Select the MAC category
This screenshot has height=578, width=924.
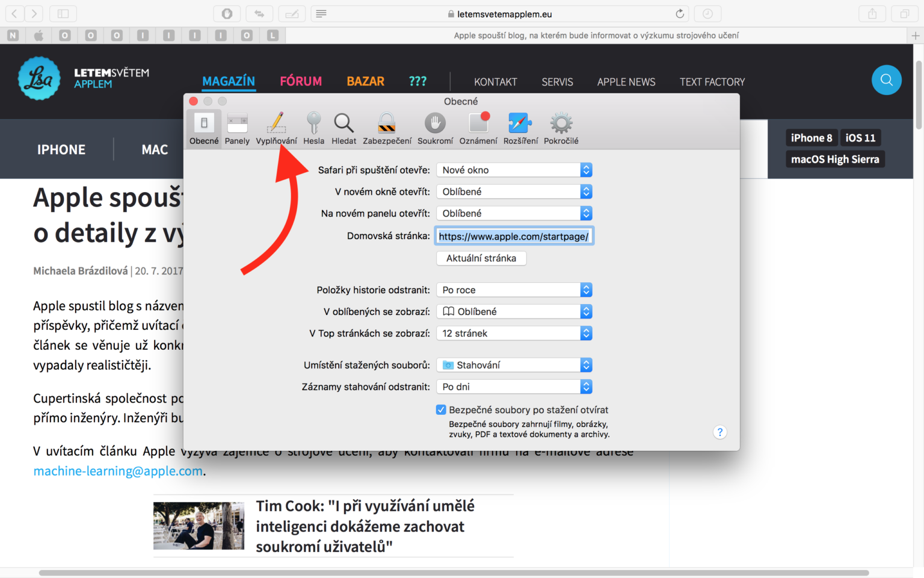point(155,149)
